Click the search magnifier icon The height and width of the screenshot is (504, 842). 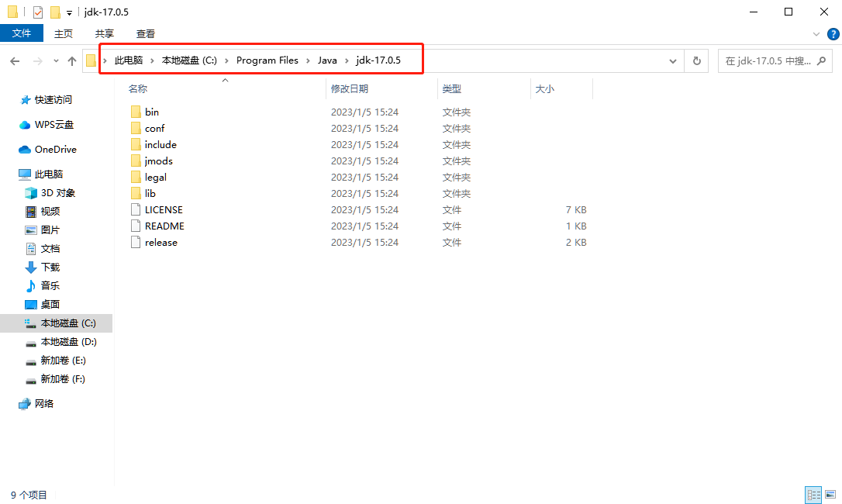tap(821, 60)
